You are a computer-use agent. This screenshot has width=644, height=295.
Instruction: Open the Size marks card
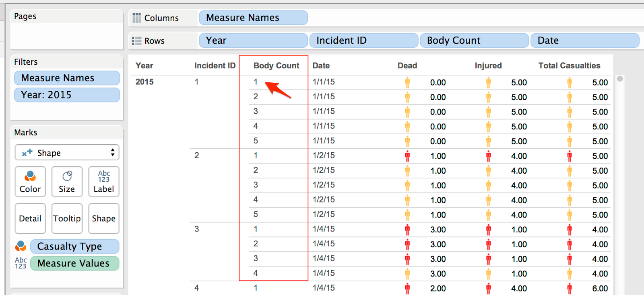point(67,182)
